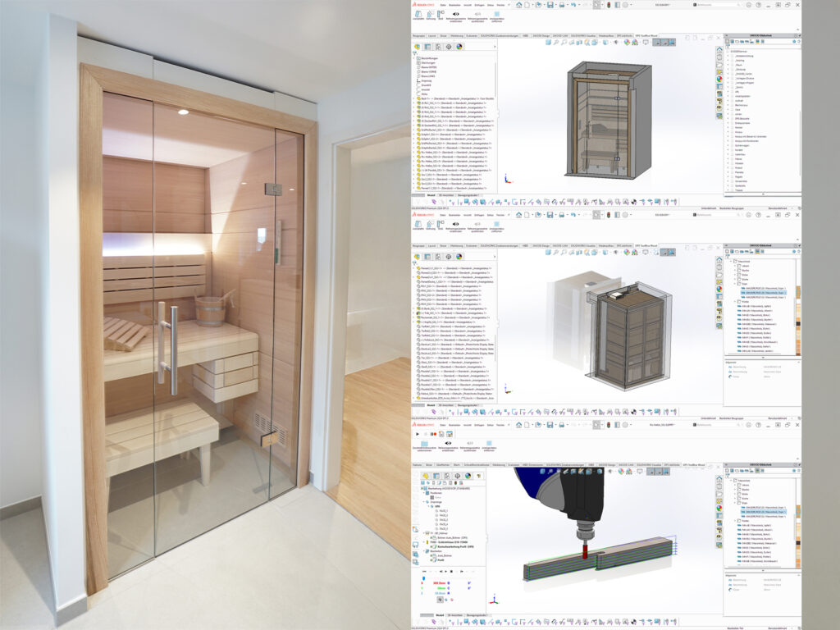
Task: Open ConfigurationManager tab icon in top window
Action: [x=438, y=47]
